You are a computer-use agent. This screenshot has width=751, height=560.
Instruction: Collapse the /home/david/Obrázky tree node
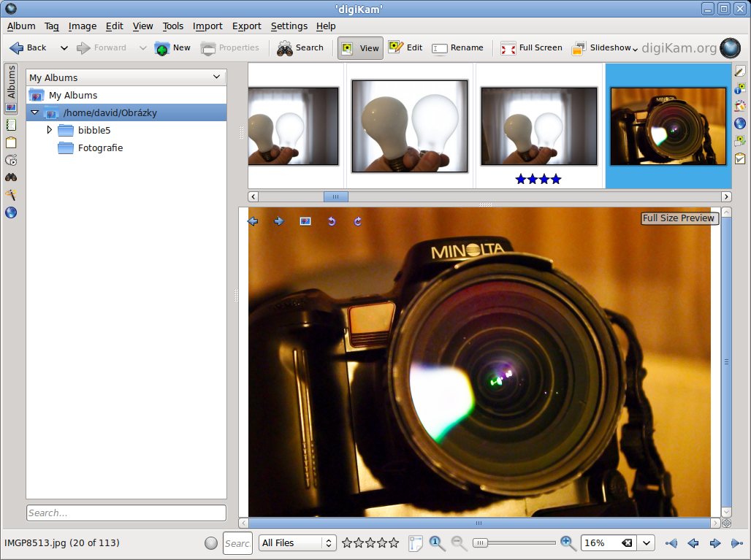(x=34, y=112)
